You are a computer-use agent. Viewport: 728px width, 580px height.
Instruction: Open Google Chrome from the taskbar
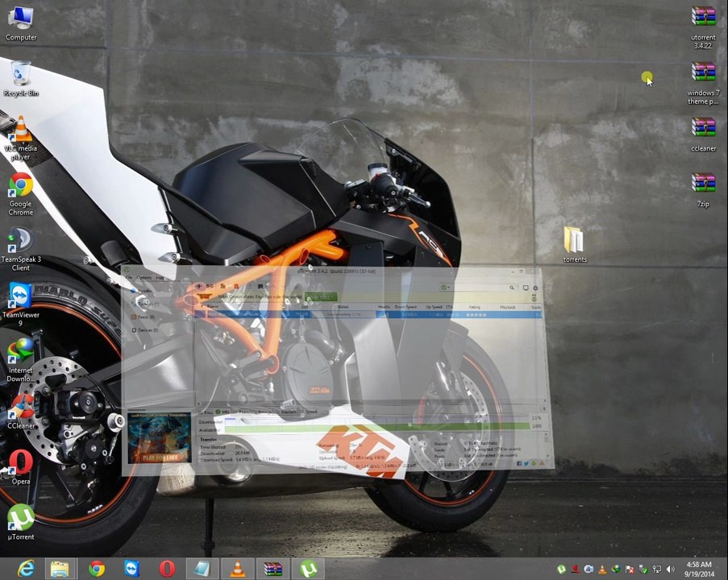[x=97, y=569]
